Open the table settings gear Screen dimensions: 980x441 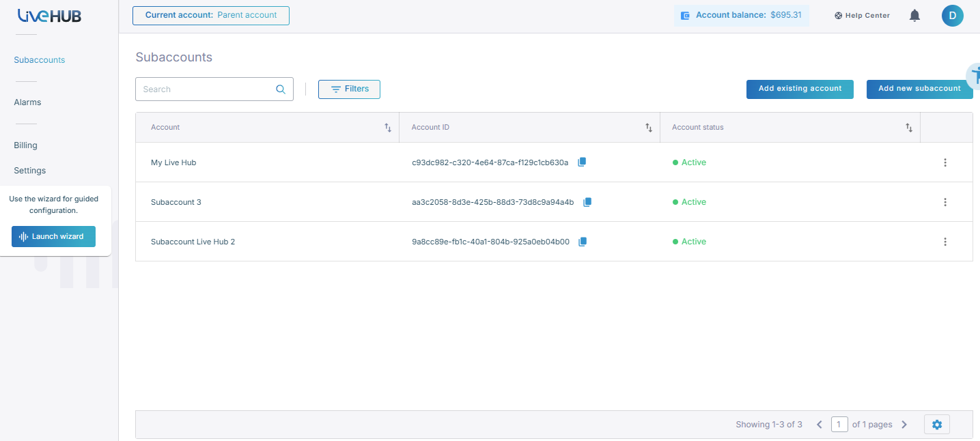point(937,425)
